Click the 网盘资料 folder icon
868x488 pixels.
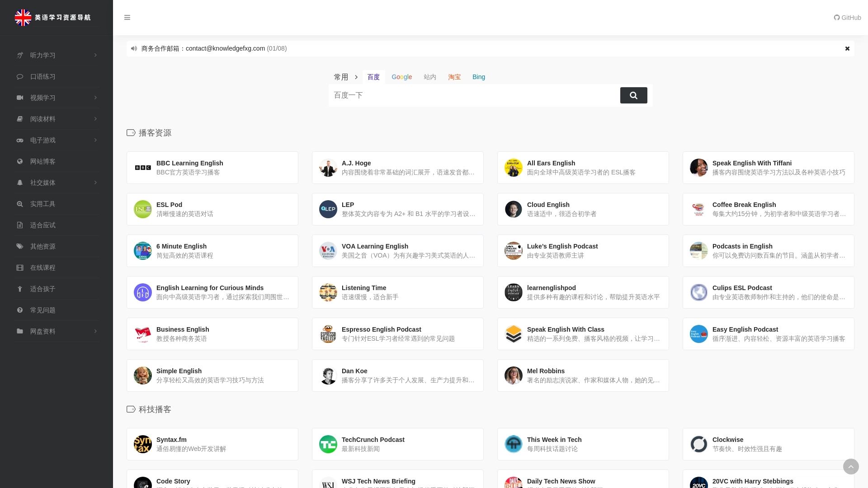(x=20, y=331)
